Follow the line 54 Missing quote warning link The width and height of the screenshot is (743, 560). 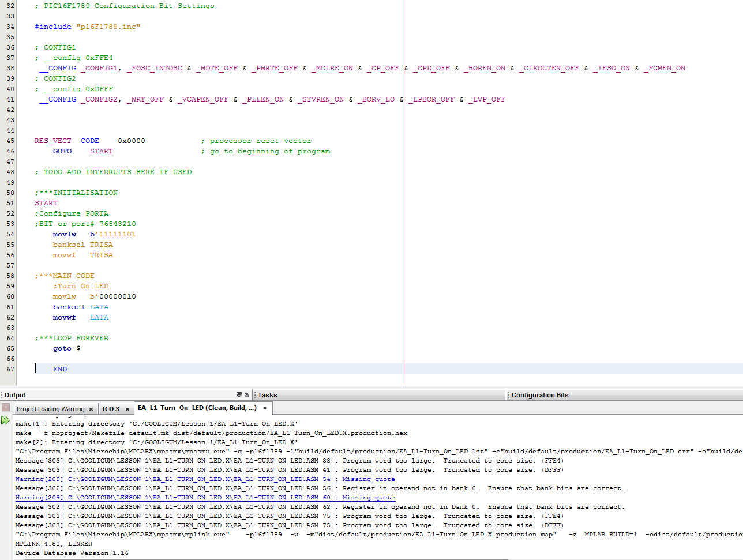point(205,479)
